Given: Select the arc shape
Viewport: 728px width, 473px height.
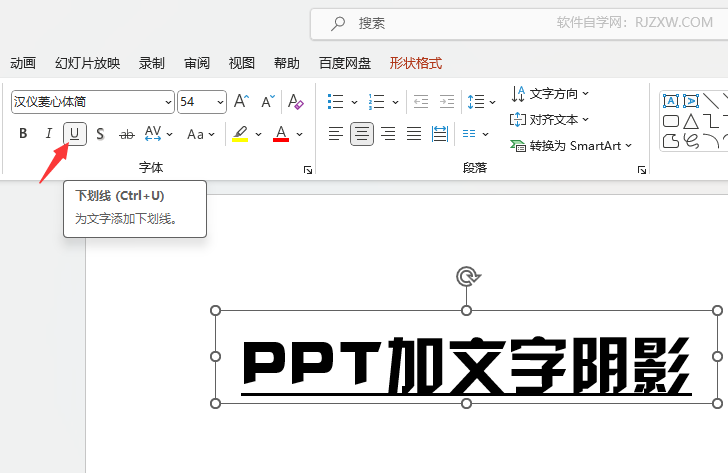Looking at the screenshot, I should tap(711, 141).
